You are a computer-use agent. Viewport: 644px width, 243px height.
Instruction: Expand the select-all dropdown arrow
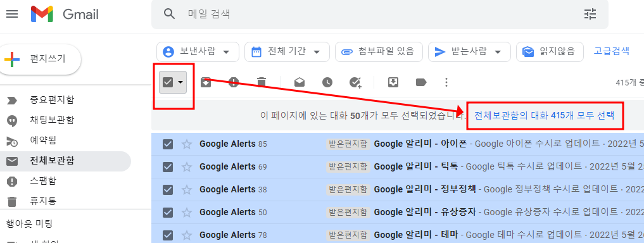(180, 82)
